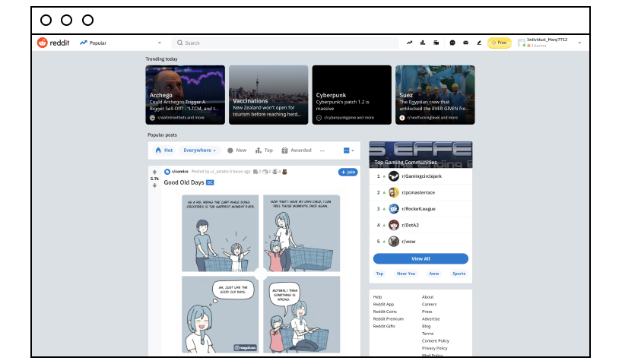Screen dimensions: 622x364
Task: Open the Good Old Days comic image
Action: coord(261,274)
